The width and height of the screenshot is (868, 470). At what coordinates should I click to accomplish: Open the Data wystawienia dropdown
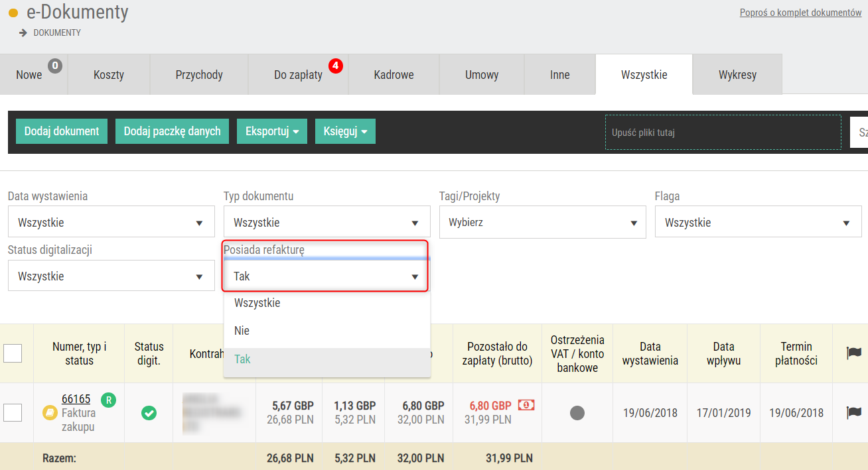click(111, 222)
